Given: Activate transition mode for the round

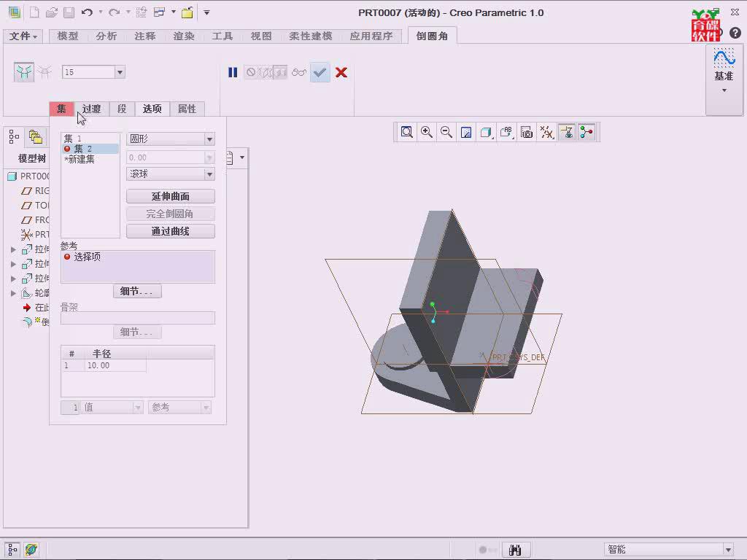Looking at the screenshot, I should click(45, 72).
